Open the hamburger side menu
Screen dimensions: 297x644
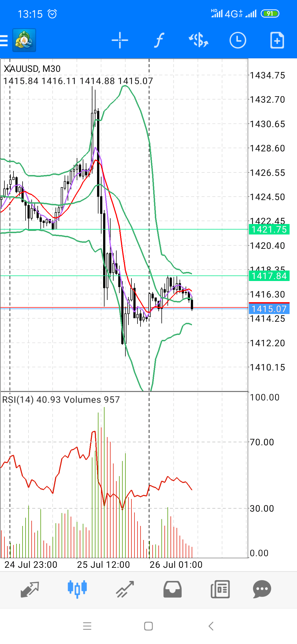pyautogui.click(x=4, y=40)
